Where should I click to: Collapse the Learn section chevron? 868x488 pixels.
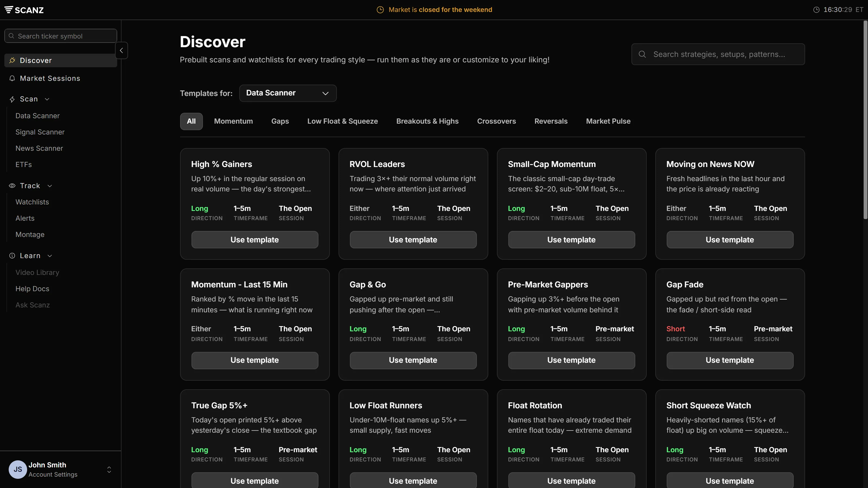pyautogui.click(x=50, y=256)
